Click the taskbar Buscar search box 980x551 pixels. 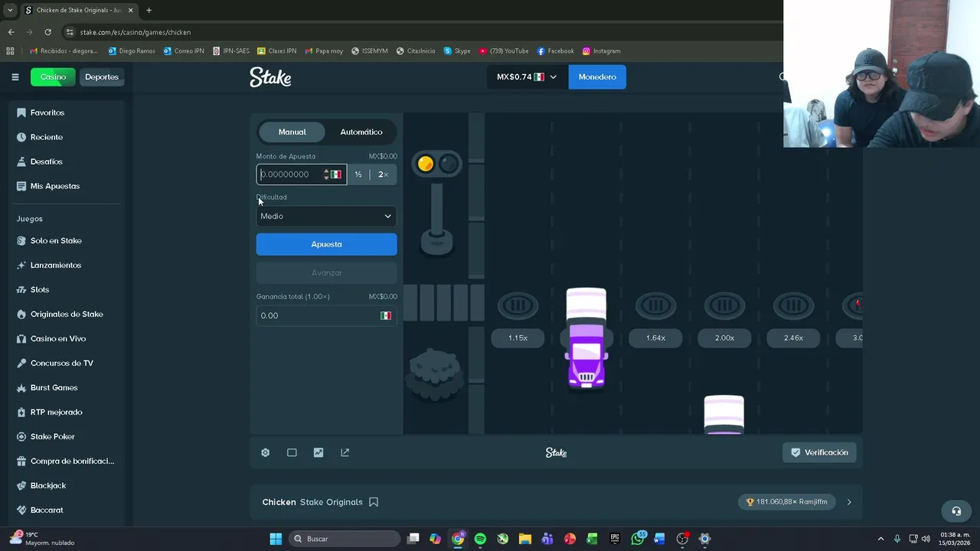[x=345, y=539]
